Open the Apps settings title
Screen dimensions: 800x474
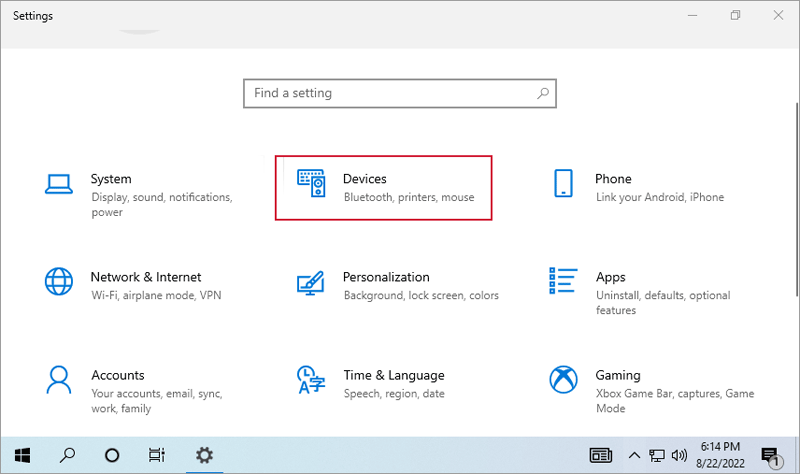pos(610,278)
